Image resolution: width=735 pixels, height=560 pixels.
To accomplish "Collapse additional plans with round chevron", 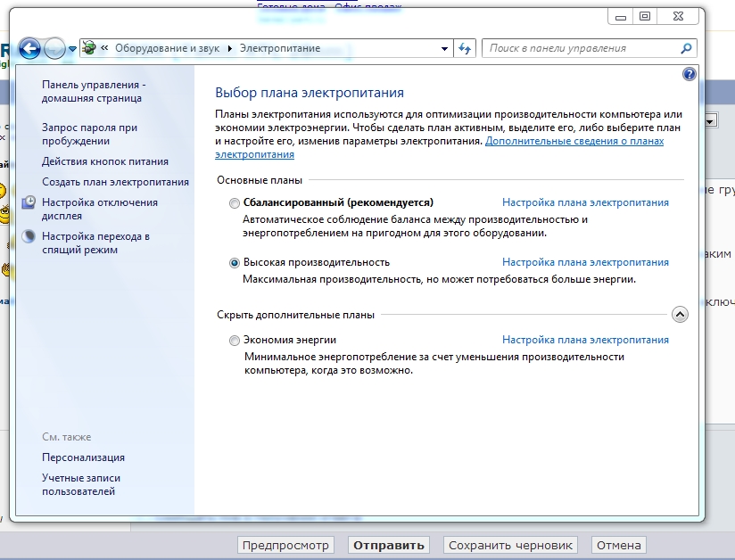I will pos(681,315).
